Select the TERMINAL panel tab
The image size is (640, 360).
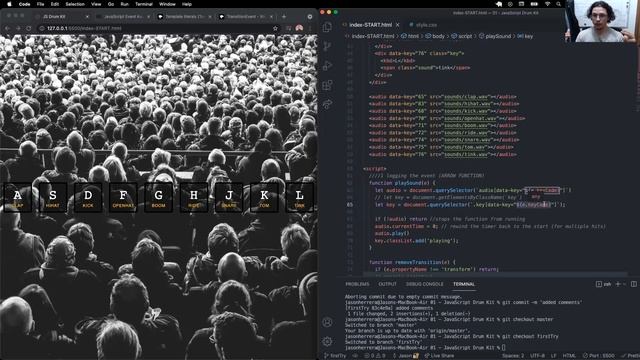pos(464,284)
